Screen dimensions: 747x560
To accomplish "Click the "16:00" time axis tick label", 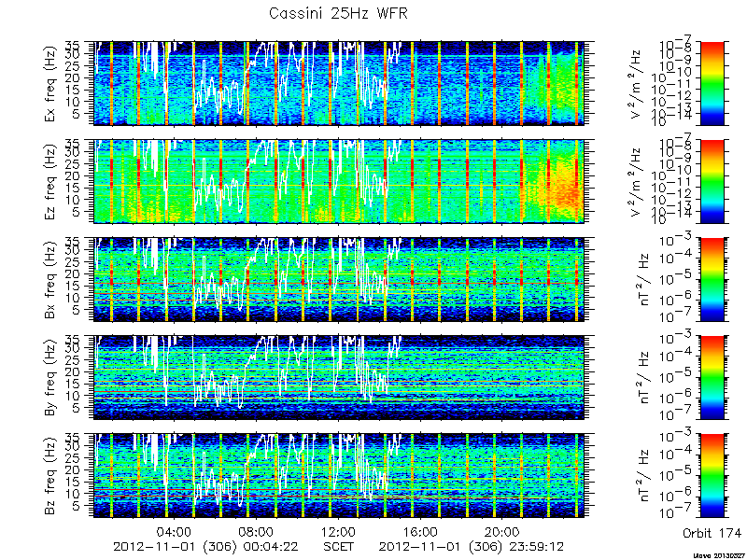I will pos(421,531).
